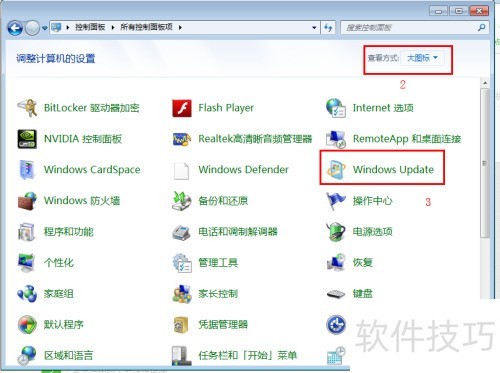Open the Windows Defender blank icon
The width and height of the screenshot is (500, 373).
coord(182,170)
